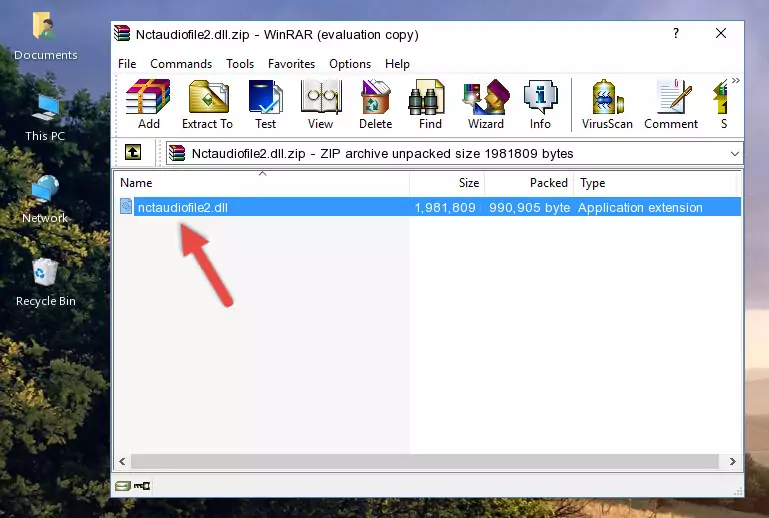Click the nctaudiofile2.dll file icon

pyautogui.click(x=126, y=207)
